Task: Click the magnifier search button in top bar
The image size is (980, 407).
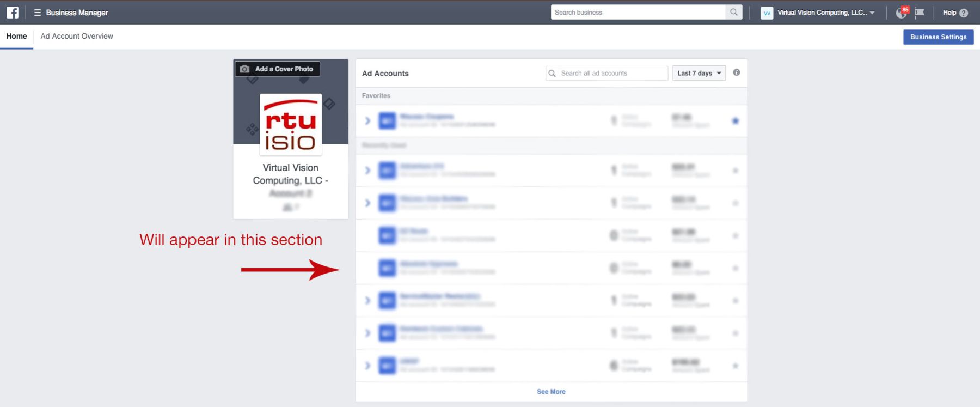Action: tap(733, 12)
